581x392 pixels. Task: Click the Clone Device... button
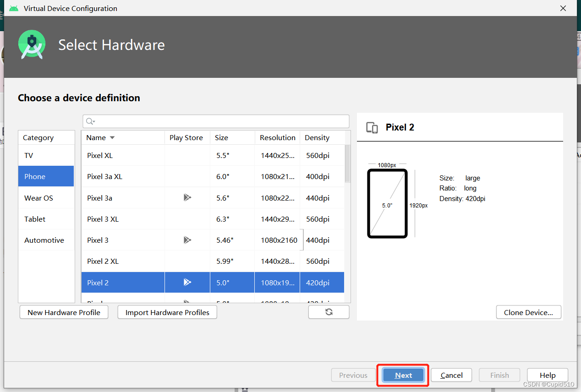click(528, 312)
